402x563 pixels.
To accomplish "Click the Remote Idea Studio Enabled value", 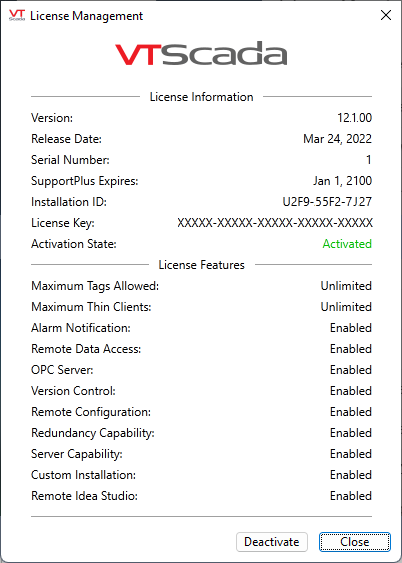I will [x=351, y=496].
